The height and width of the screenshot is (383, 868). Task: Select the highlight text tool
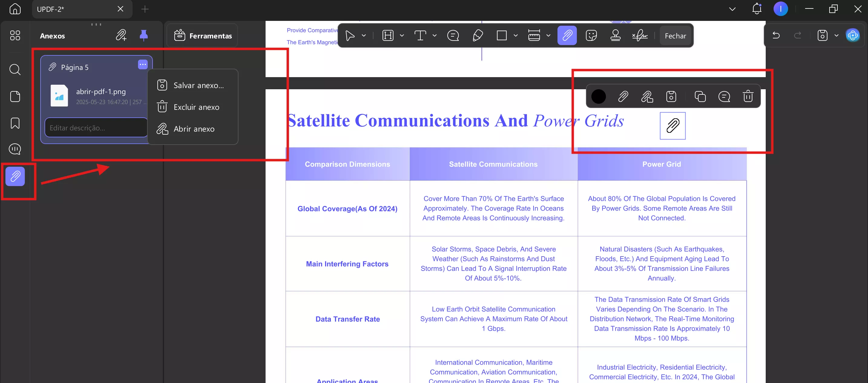pyautogui.click(x=388, y=35)
